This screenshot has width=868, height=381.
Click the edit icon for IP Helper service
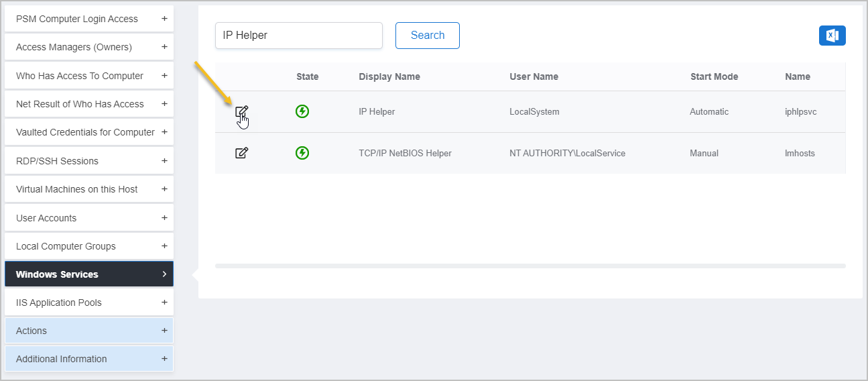[242, 112]
